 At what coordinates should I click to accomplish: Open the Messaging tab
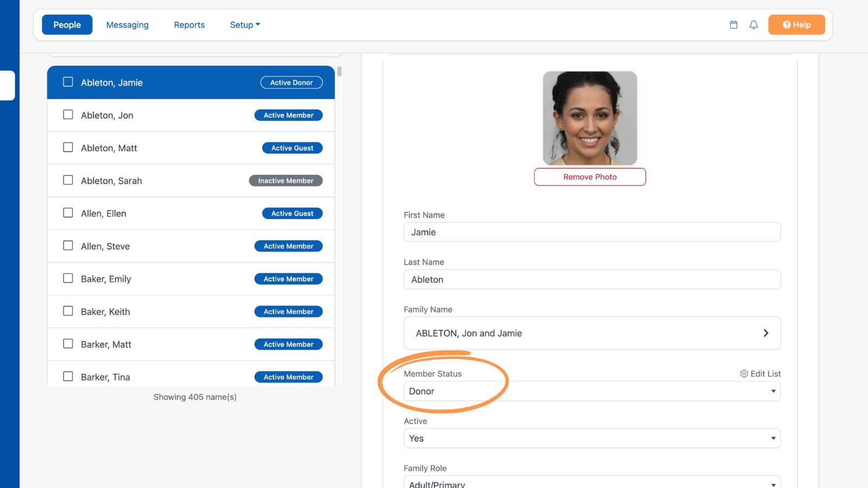[x=127, y=25]
